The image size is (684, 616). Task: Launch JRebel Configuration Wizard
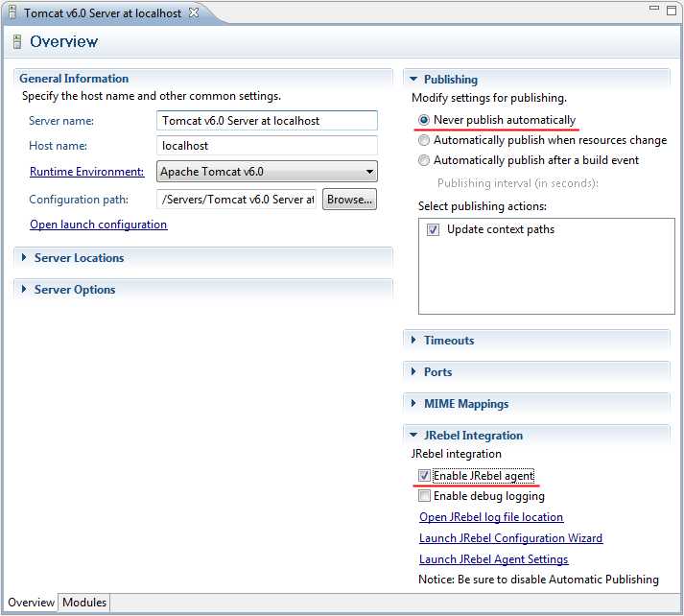[x=510, y=538]
